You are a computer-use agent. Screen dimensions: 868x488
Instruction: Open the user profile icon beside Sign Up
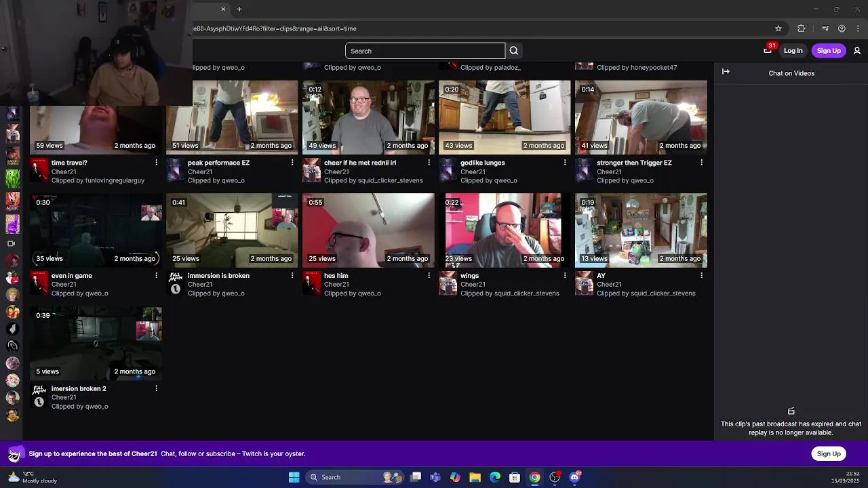(x=857, y=51)
